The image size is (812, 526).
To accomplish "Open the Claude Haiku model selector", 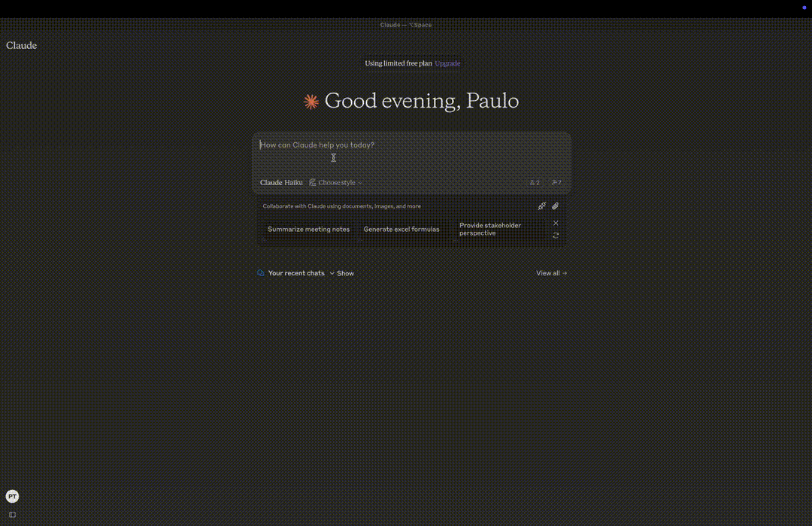I will [281, 182].
